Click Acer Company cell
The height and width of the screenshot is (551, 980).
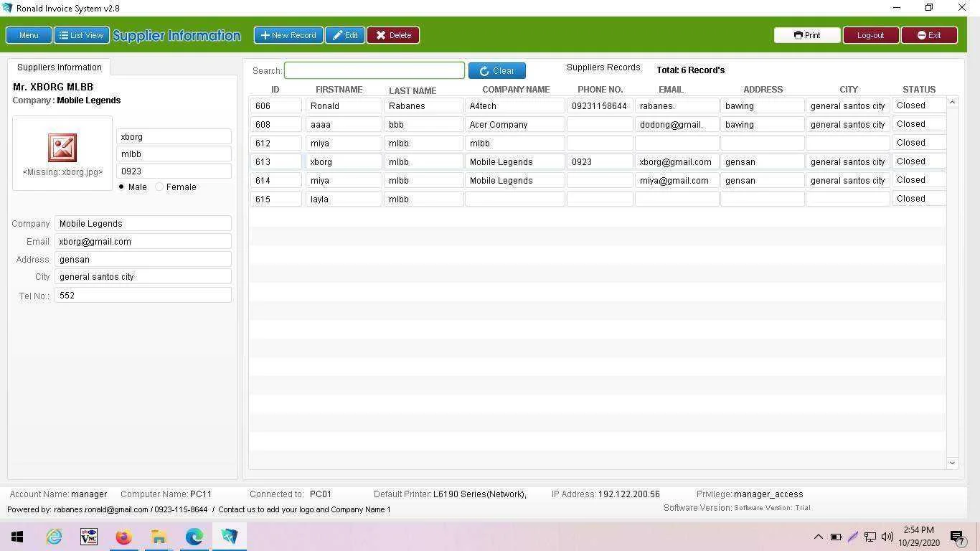tap(515, 125)
